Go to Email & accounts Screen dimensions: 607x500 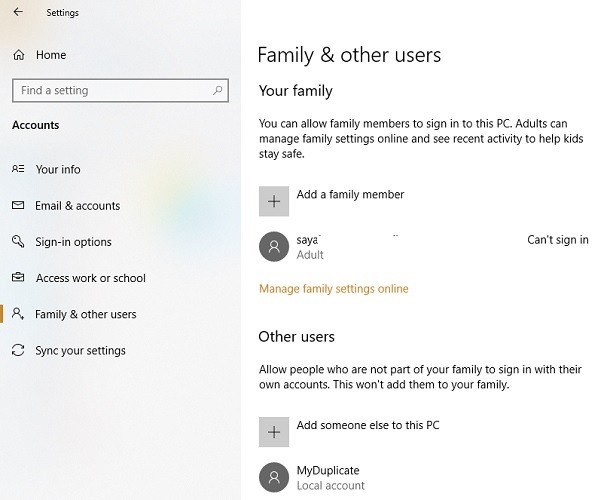point(77,206)
